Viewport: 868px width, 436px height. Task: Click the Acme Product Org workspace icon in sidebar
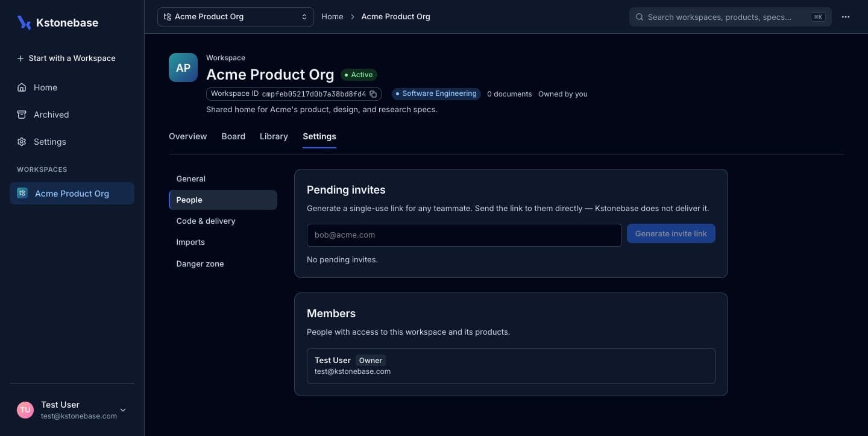click(x=22, y=193)
